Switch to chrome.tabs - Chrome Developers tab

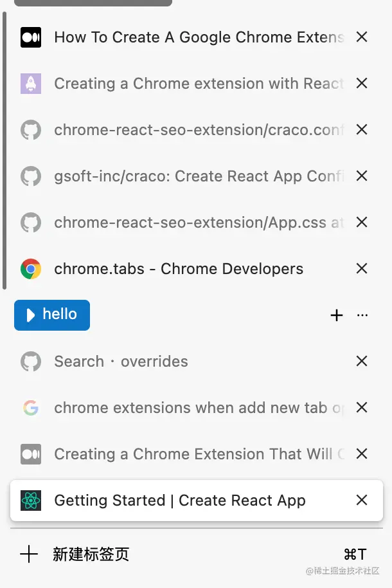click(179, 269)
